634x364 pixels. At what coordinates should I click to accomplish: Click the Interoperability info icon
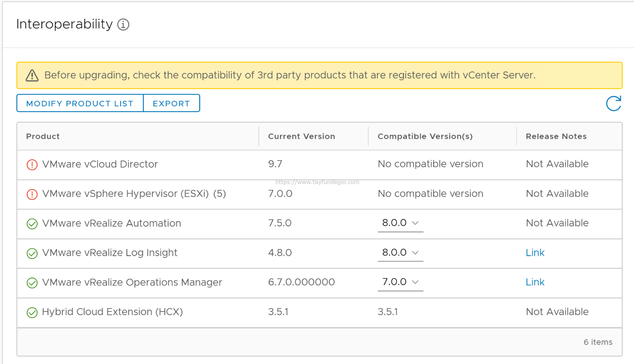point(123,24)
